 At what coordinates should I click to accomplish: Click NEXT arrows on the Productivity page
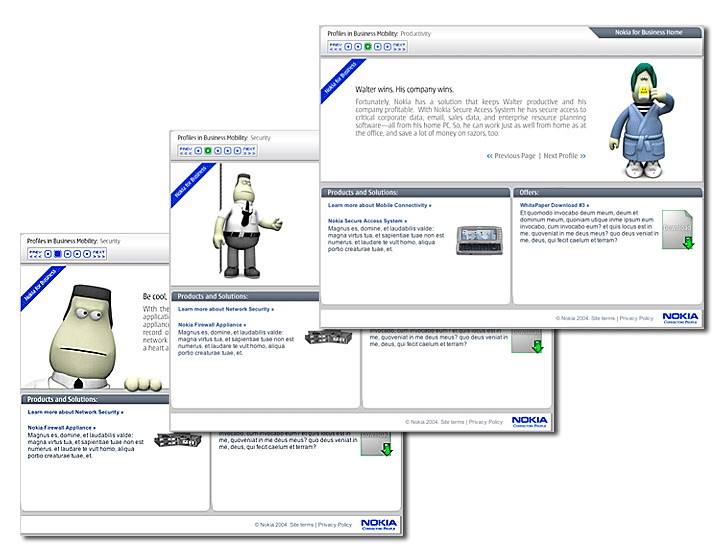(399, 47)
